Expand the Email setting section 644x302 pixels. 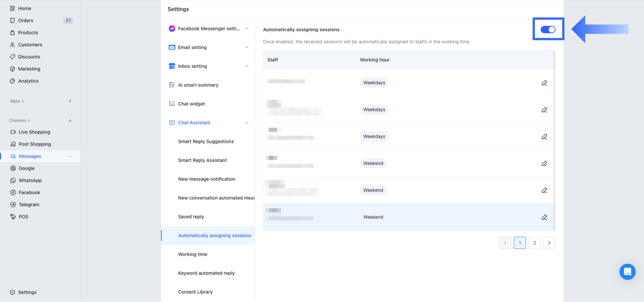click(247, 47)
